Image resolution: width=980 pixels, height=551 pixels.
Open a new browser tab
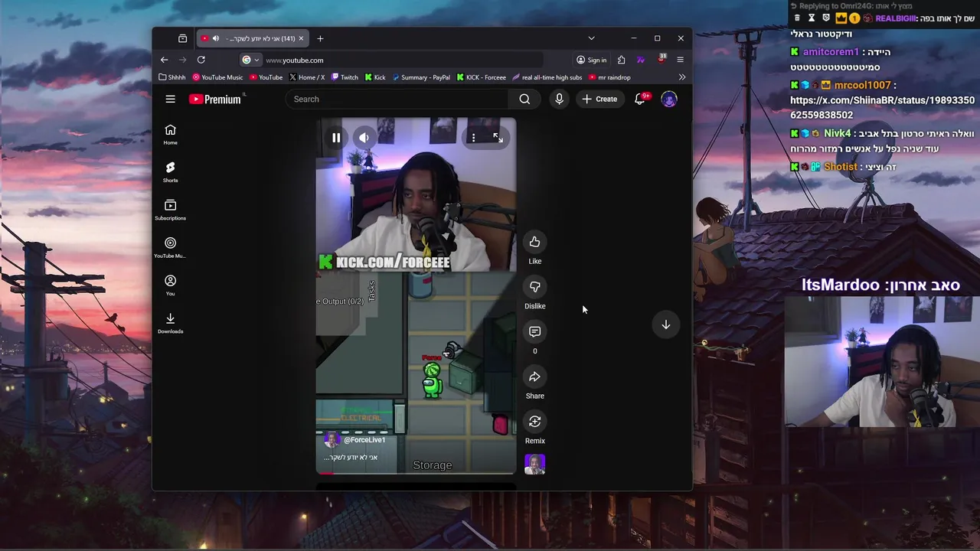(320, 38)
